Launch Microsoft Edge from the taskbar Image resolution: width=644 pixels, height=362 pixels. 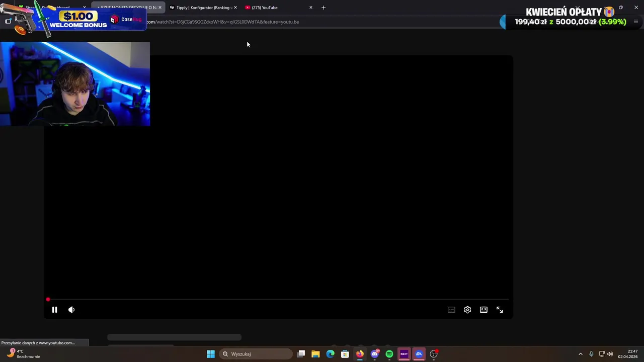pyautogui.click(x=330, y=354)
